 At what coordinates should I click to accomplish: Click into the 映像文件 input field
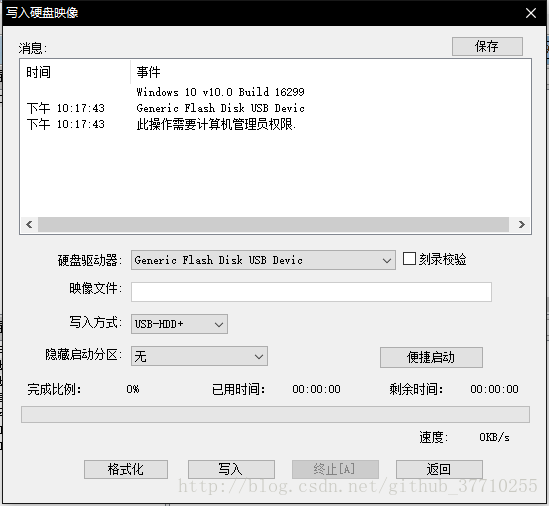click(311, 292)
